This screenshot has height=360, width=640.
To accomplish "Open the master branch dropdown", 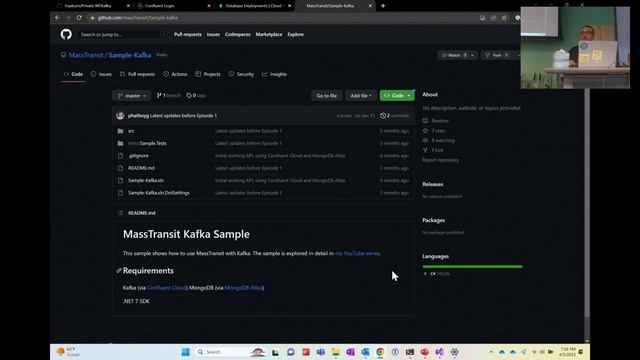I will click(x=131, y=96).
